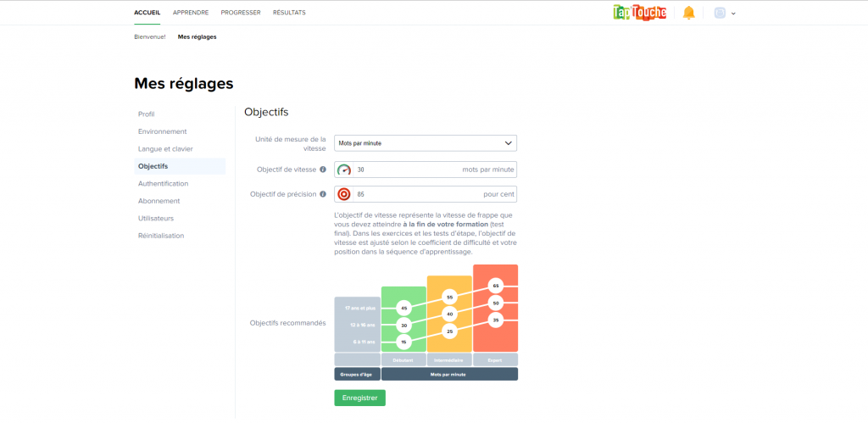The image size is (868, 423).
Task: Click the notification bell icon
Action: tap(688, 13)
